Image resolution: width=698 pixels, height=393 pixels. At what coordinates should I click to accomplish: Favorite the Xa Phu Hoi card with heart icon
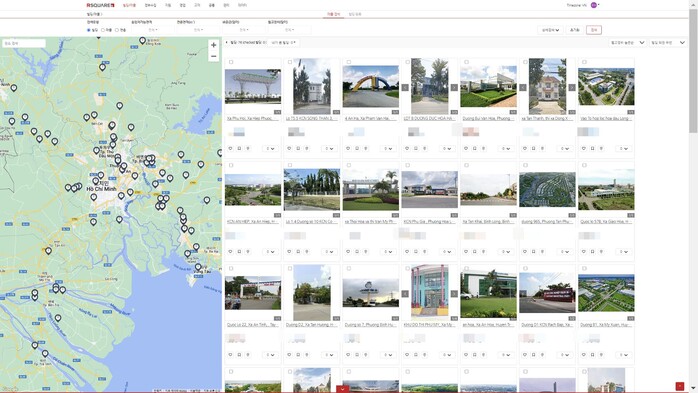click(231, 148)
